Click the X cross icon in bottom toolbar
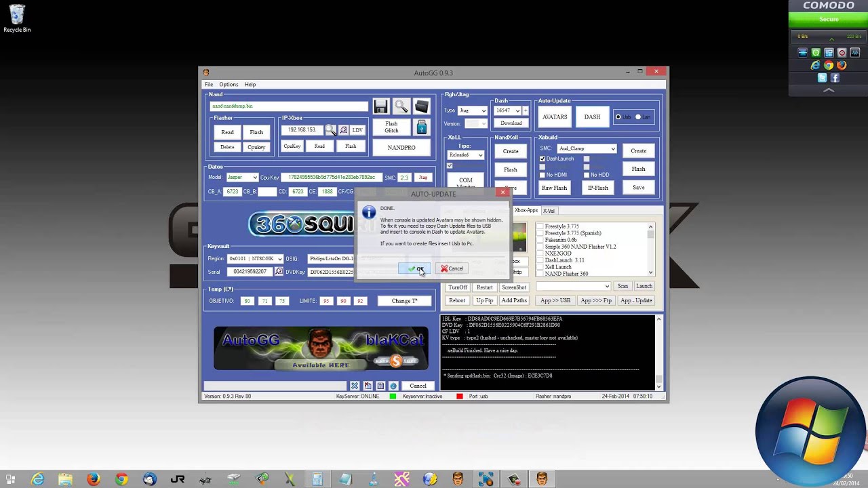This screenshot has width=868, height=488. tap(354, 385)
